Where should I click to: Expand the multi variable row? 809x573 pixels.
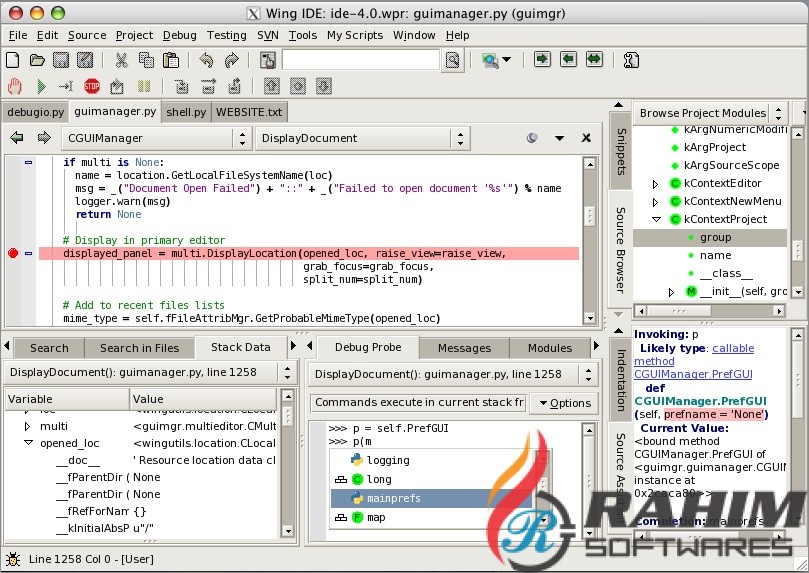click(27, 427)
